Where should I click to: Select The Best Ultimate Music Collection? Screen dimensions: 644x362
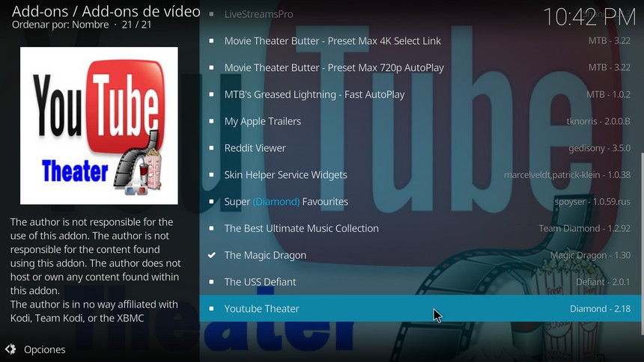(x=420, y=228)
